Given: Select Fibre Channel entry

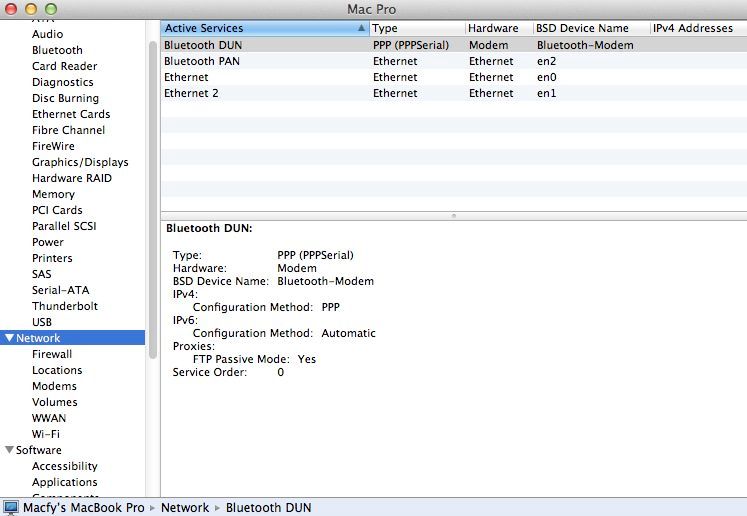Looking at the screenshot, I should coord(68,130).
